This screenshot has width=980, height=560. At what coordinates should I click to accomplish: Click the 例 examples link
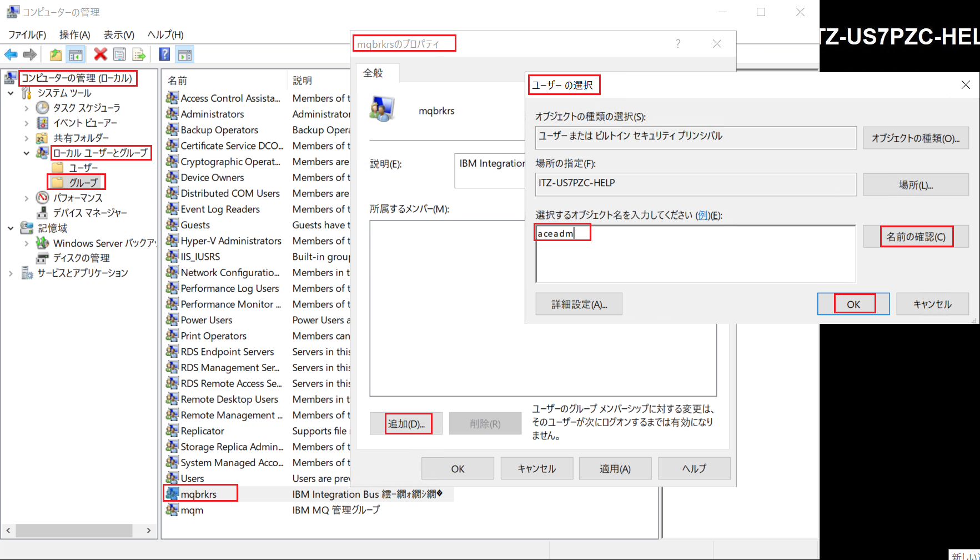(703, 216)
